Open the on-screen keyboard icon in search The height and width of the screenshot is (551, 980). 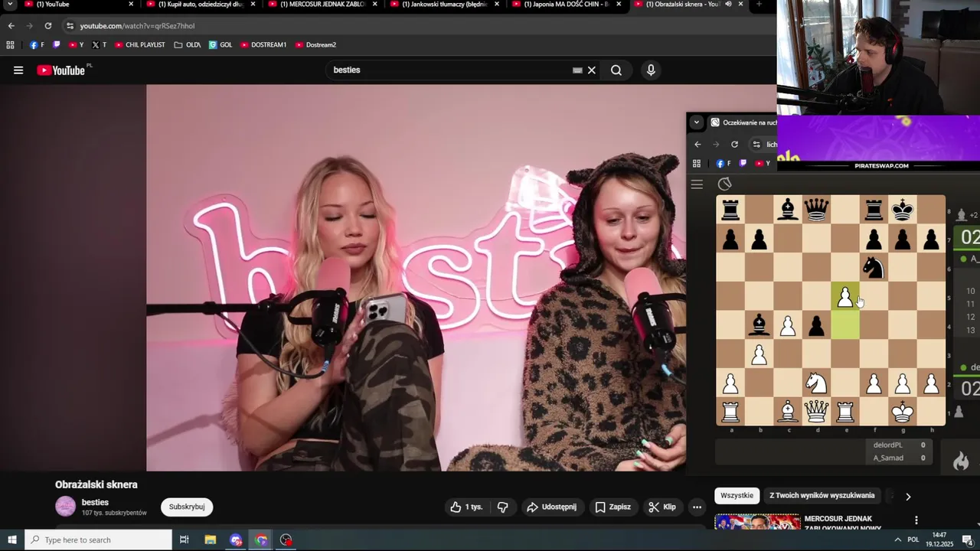point(577,70)
